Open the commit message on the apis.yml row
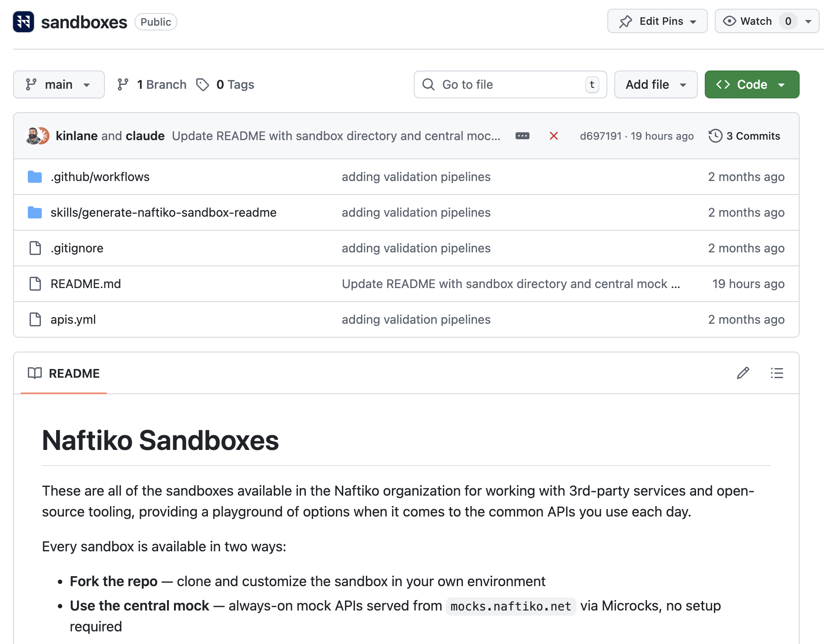The width and height of the screenshot is (824, 644). (416, 319)
